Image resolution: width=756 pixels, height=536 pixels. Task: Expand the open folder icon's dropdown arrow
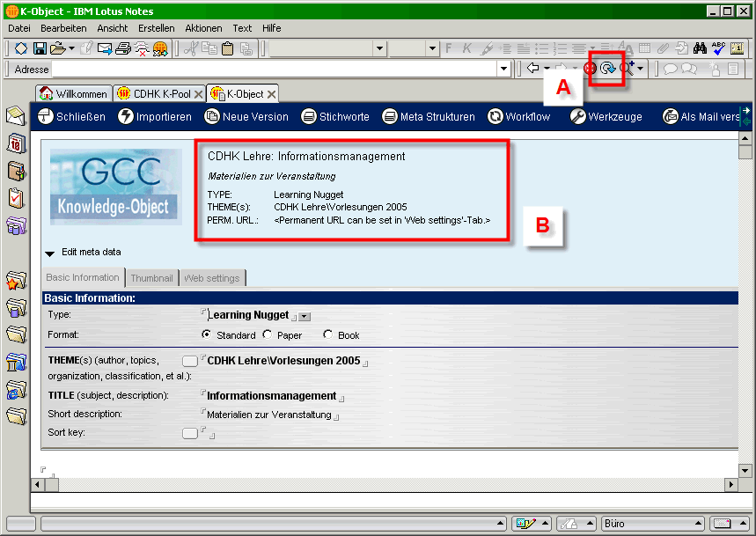click(71, 48)
